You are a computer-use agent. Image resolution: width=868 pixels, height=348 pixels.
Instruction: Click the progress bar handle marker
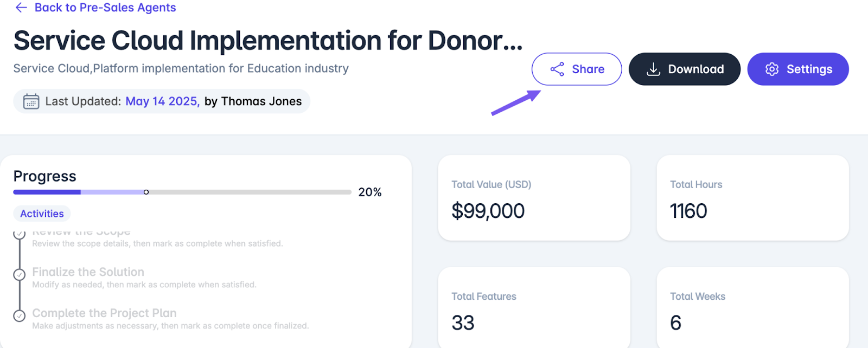[x=146, y=192]
